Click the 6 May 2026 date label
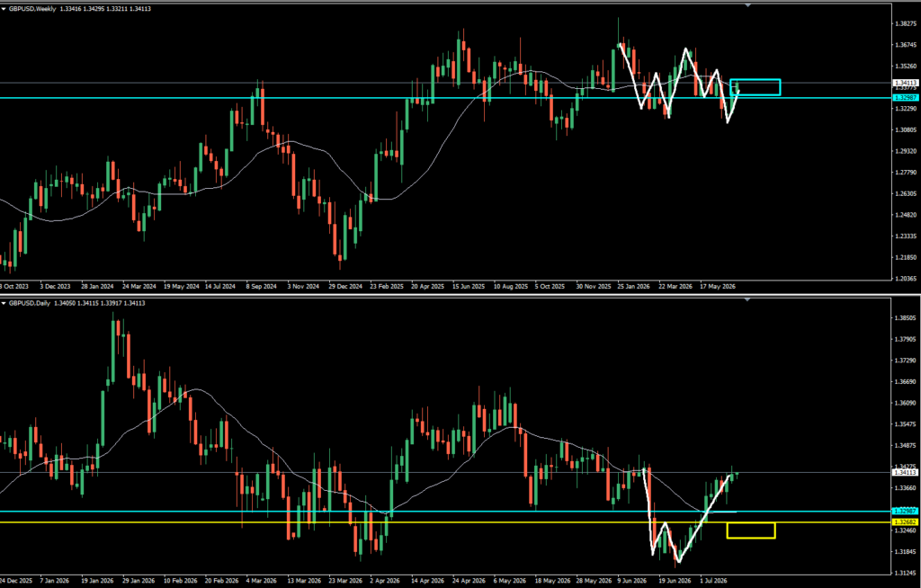Screen dimensions: 921x588 tap(509, 581)
